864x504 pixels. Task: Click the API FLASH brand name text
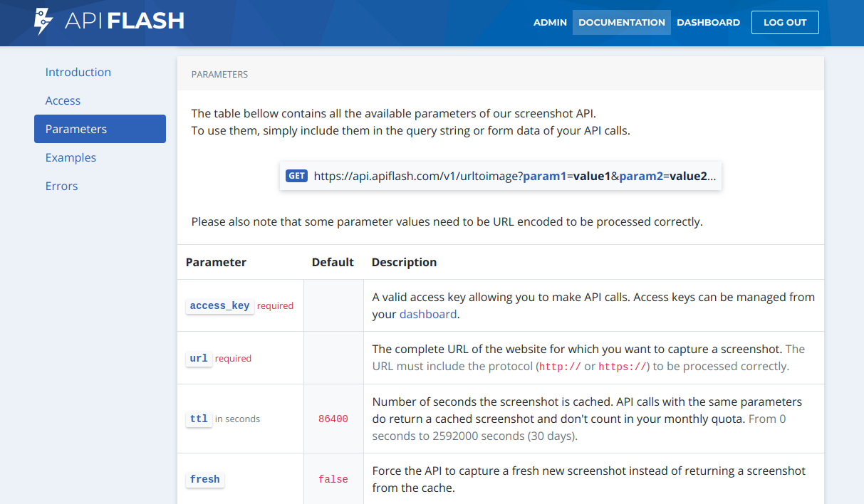click(125, 22)
